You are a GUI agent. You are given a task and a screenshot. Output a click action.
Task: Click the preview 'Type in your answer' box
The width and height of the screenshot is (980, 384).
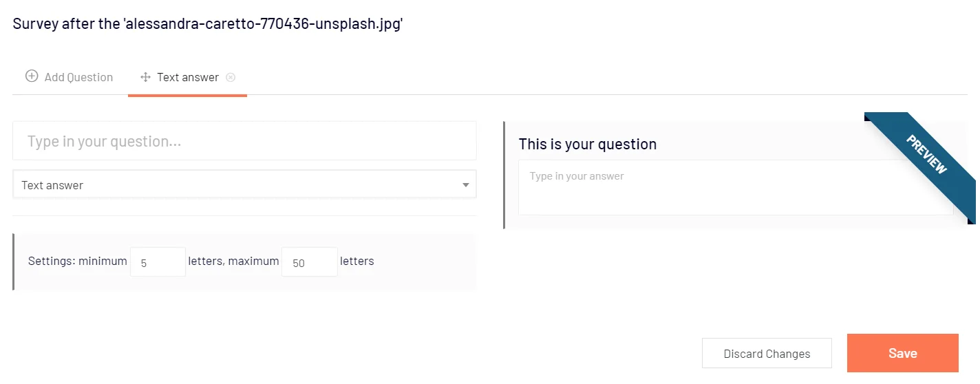point(736,187)
